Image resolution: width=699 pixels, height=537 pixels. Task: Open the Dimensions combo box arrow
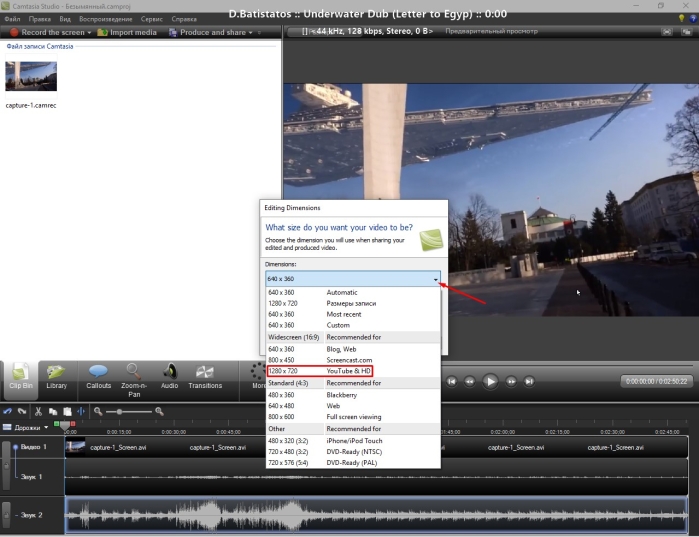(435, 279)
